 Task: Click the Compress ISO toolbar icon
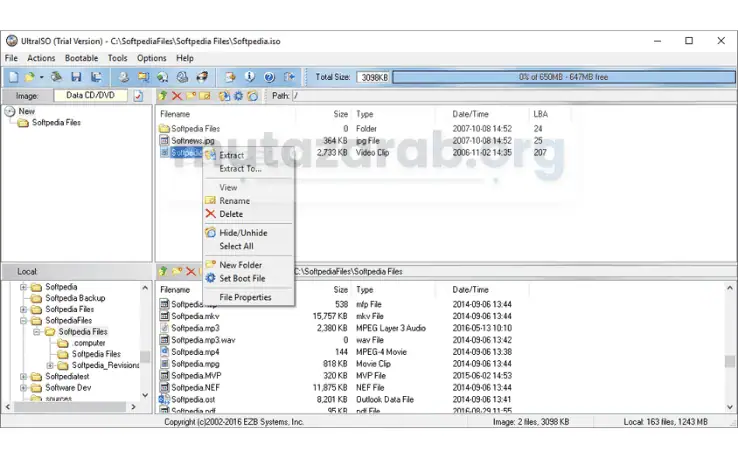143,77
